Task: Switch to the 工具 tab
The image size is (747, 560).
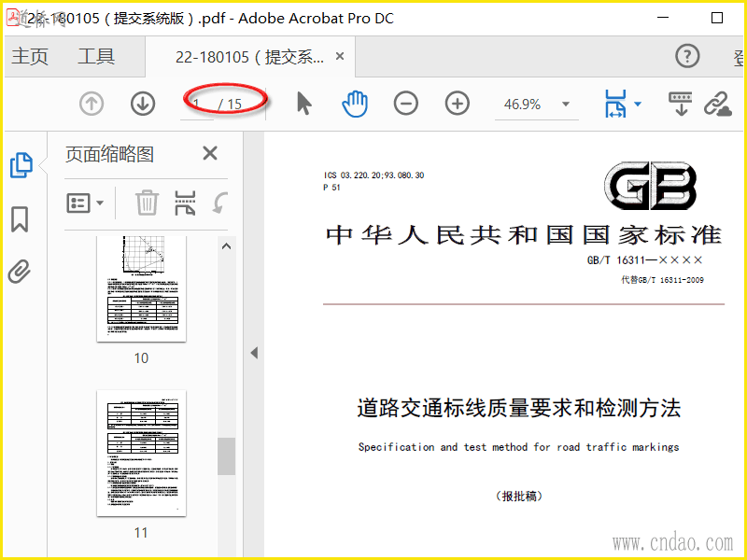Action: click(x=96, y=57)
